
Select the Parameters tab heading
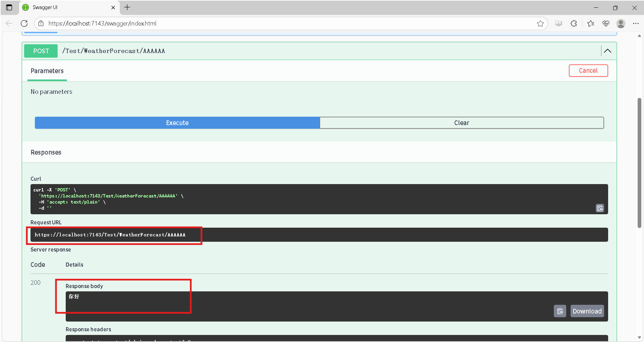(47, 71)
